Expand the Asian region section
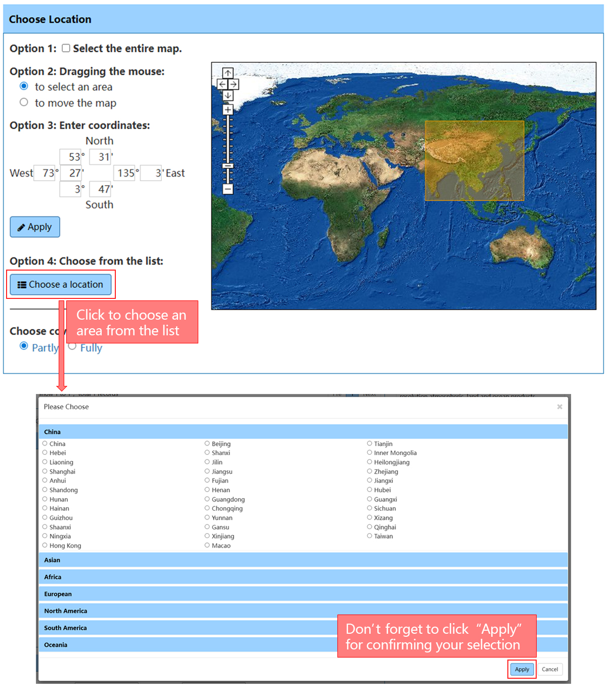 [x=303, y=560]
